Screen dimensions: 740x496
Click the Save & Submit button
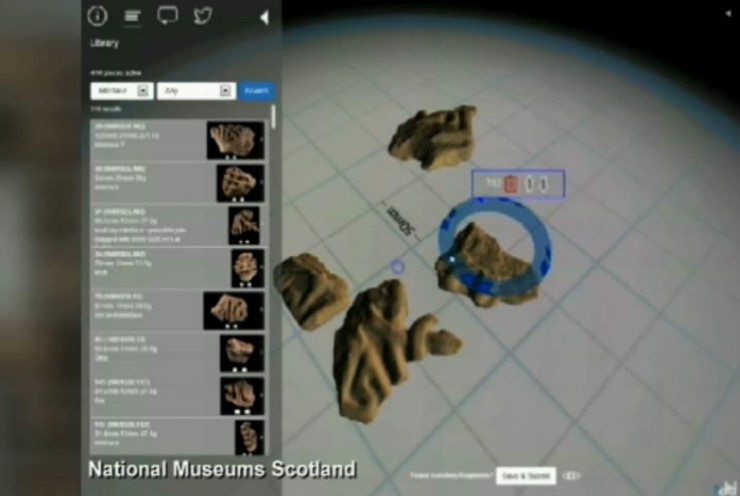526,476
